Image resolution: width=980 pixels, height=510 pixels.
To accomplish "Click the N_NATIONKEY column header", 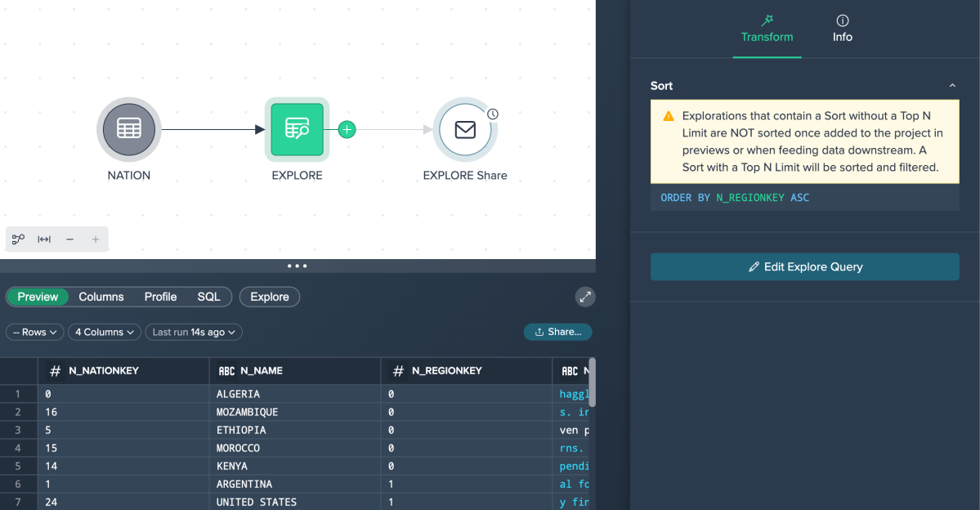I will [123, 371].
